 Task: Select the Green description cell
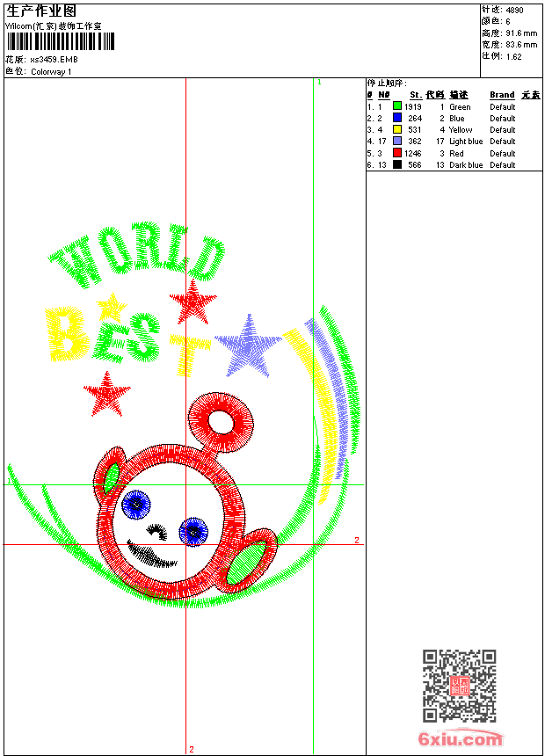tap(460, 107)
